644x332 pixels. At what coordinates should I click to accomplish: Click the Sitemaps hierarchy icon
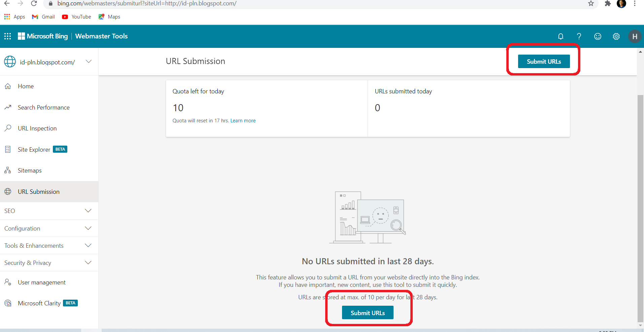click(8, 170)
